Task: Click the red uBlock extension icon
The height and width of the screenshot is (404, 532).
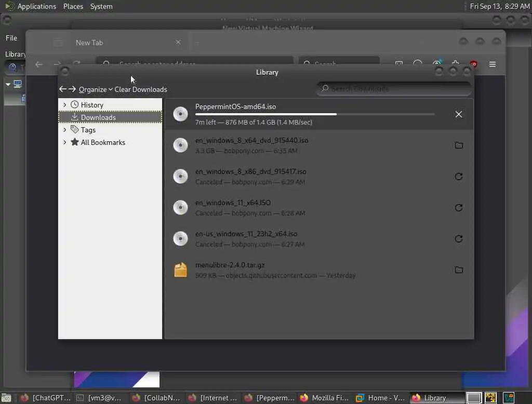Action: [x=473, y=64]
